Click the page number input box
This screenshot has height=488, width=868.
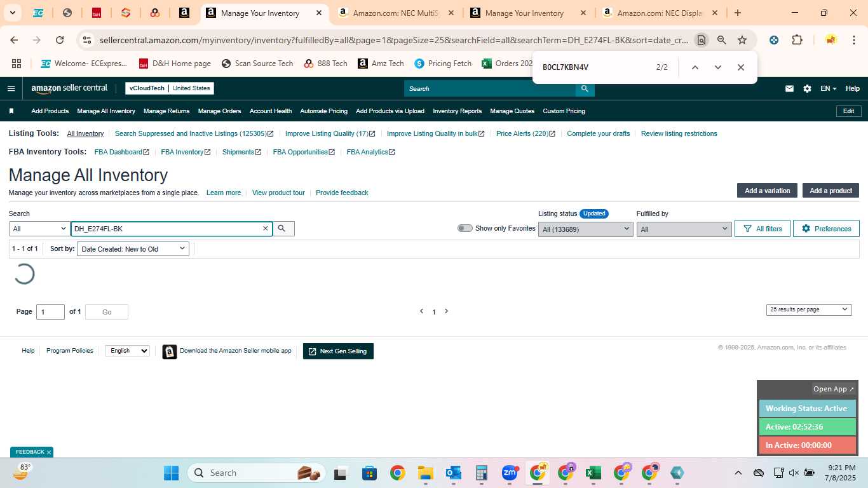pyautogui.click(x=50, y=312)
